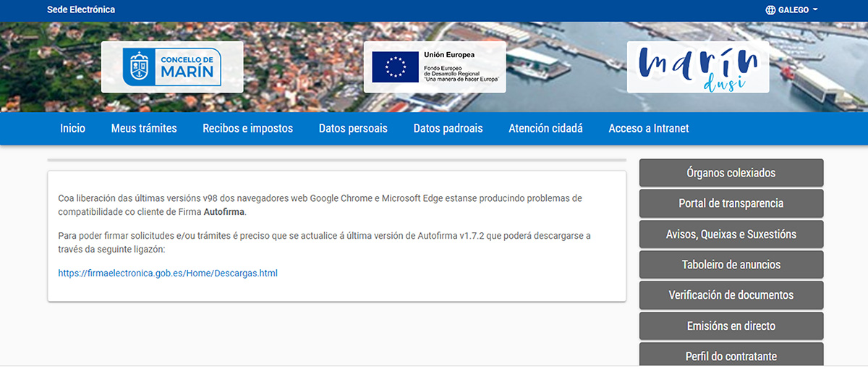This screenshot has height=369, width=868.
Task: Select Recibos e impostos menu item
Action: click(x=247, y=128)
